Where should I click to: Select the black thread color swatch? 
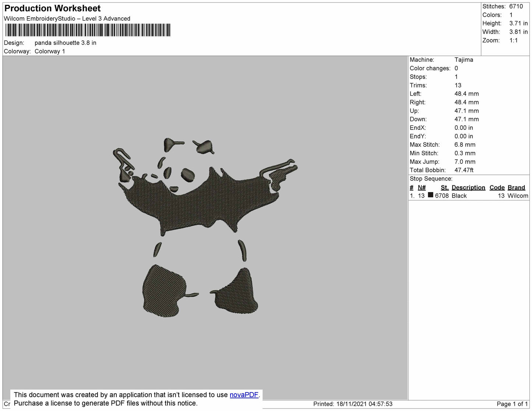point(430,195)
